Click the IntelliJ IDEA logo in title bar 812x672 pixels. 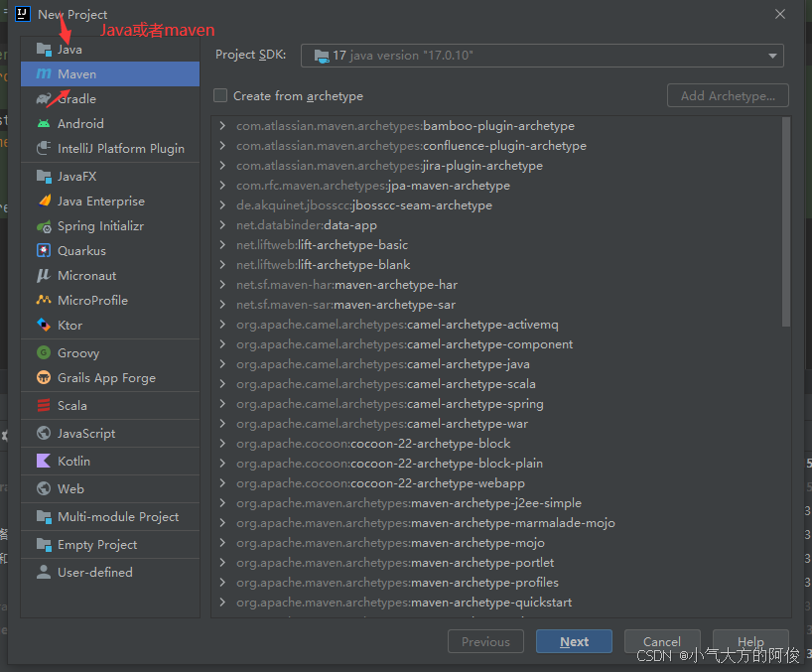23,14
